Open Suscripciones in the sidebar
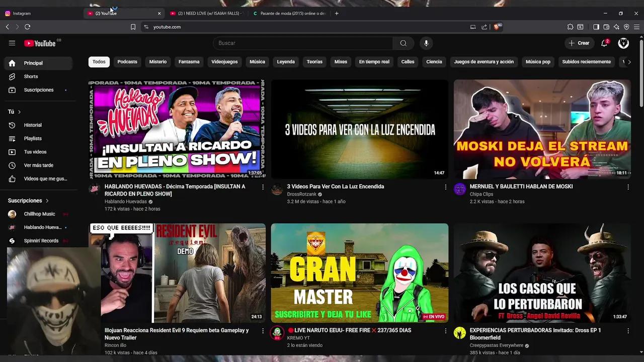 tap(38, 90)
